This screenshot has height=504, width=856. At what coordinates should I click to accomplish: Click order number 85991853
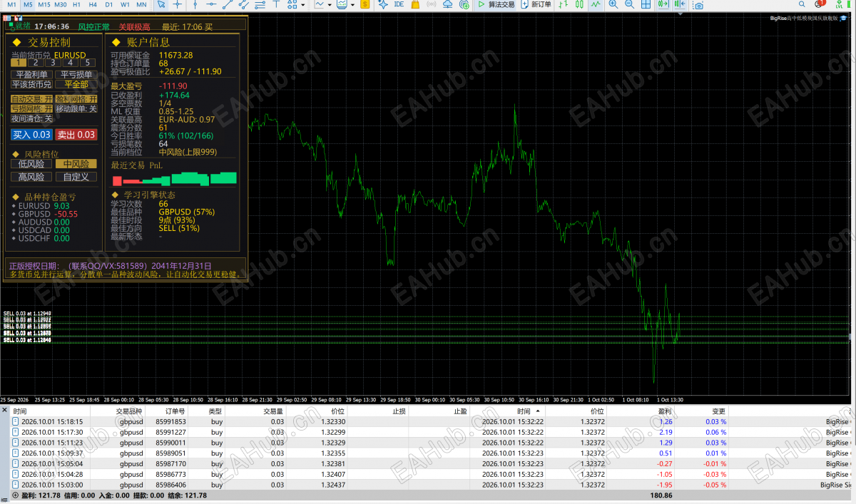pyautogui.click(x=171, y=421)
